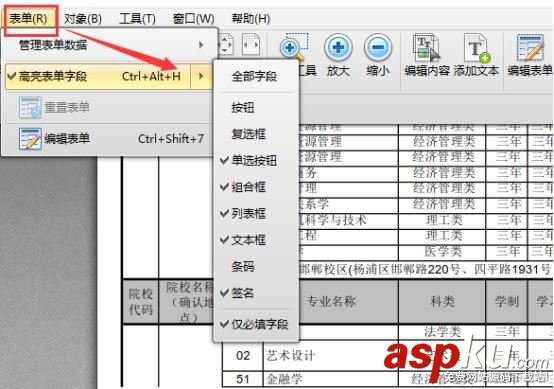554x389 pixels.
Task: Click the zoom marquee tool icon
Action: (294, 47)
